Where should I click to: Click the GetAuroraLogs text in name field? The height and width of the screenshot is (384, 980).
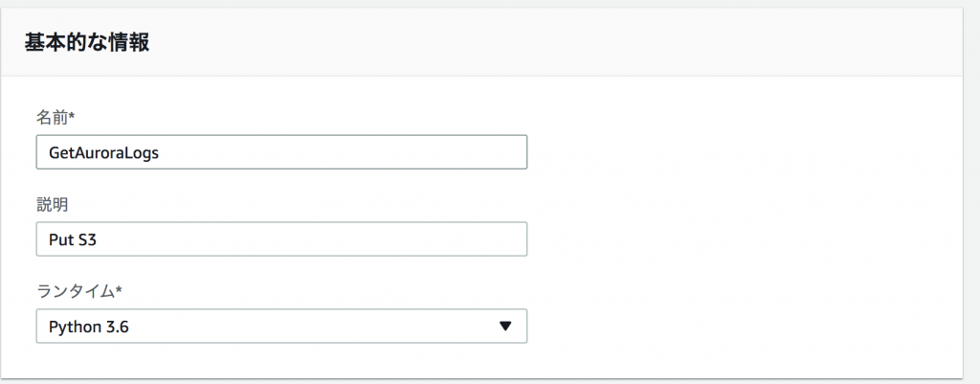(x=103, y=152)
